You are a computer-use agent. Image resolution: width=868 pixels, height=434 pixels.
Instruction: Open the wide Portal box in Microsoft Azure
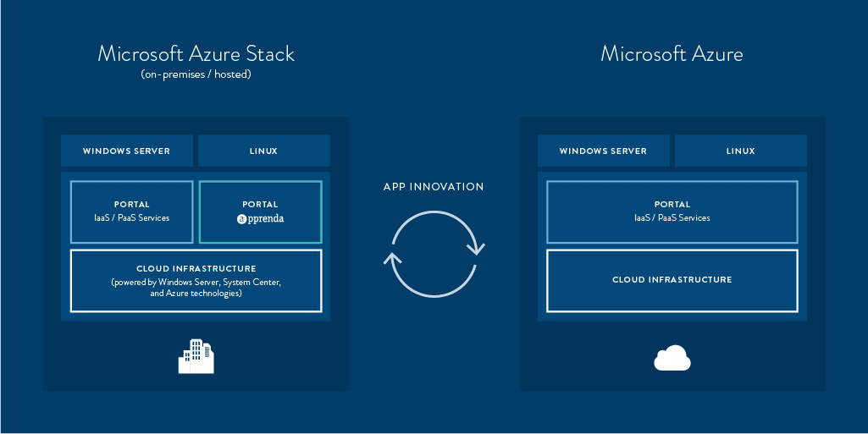click(x=672, y=212)
